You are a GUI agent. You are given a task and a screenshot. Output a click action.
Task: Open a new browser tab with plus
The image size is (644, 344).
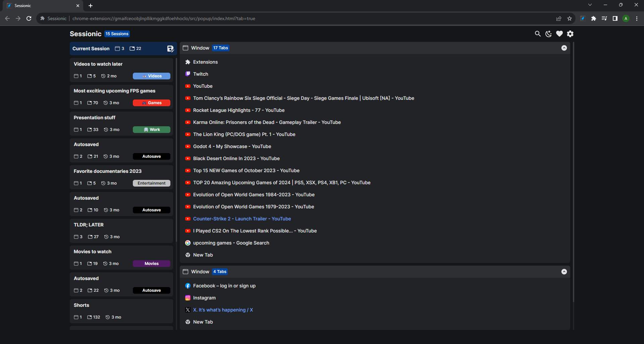pos(91,6)
